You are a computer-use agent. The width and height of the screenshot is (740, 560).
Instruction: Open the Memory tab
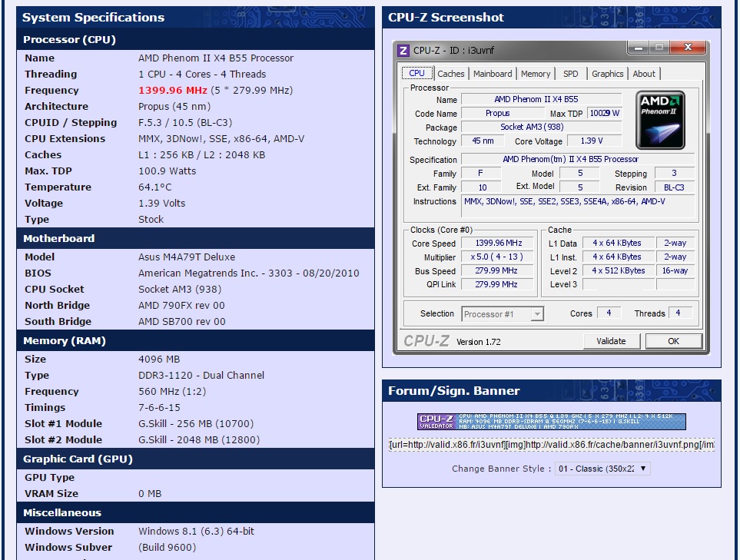coord(536,74)
